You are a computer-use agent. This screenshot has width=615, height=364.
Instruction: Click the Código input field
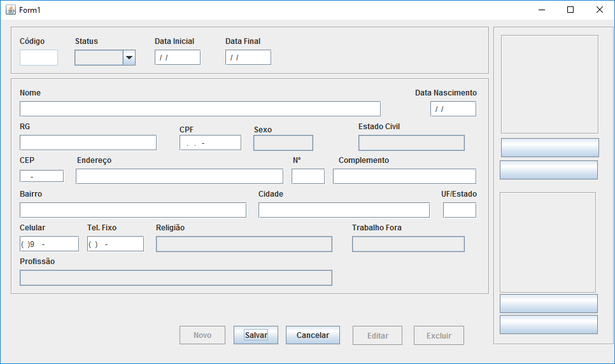click(39, 58)
